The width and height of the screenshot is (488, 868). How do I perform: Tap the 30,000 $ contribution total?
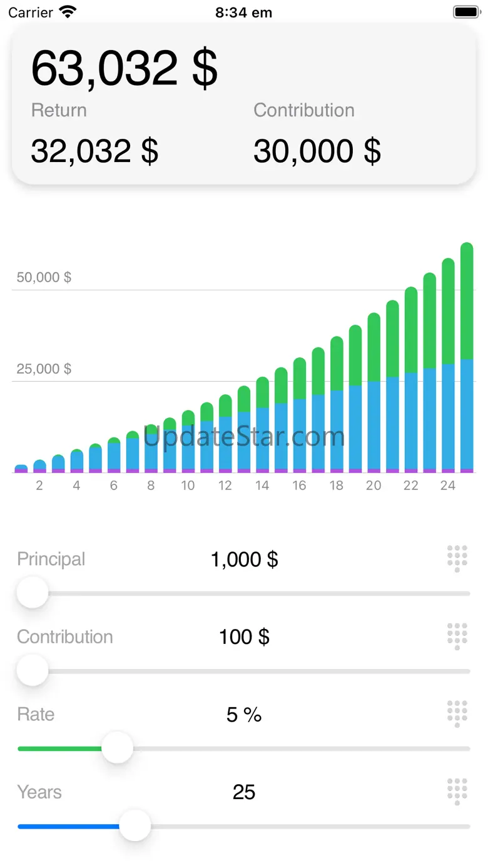coord(317,151)
